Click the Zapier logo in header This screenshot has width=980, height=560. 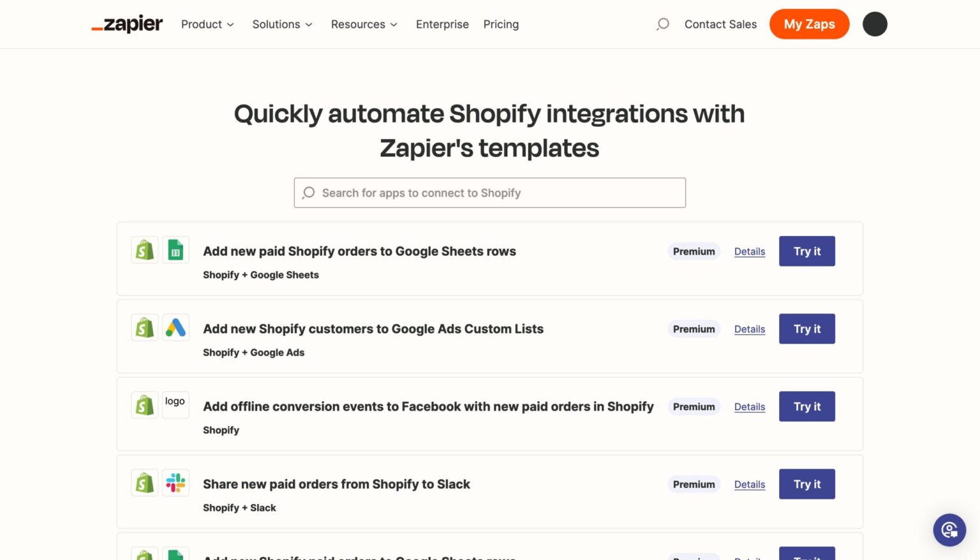tap(127, 24)
